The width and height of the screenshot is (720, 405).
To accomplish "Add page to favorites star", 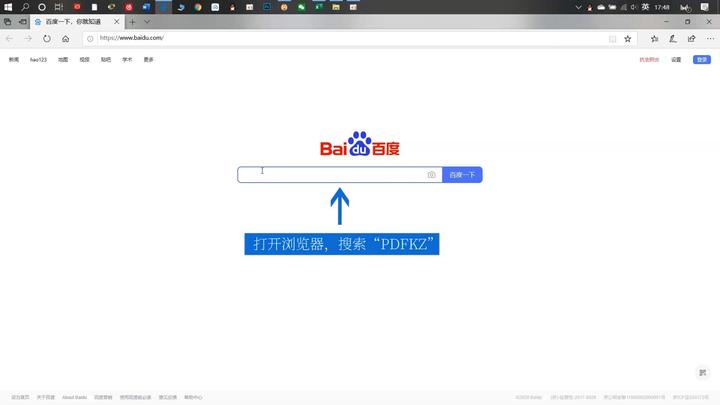I will click(628, 39).
